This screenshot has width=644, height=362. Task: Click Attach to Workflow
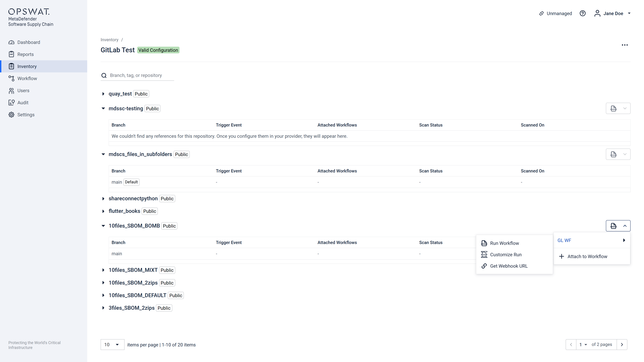coord(587,256)
